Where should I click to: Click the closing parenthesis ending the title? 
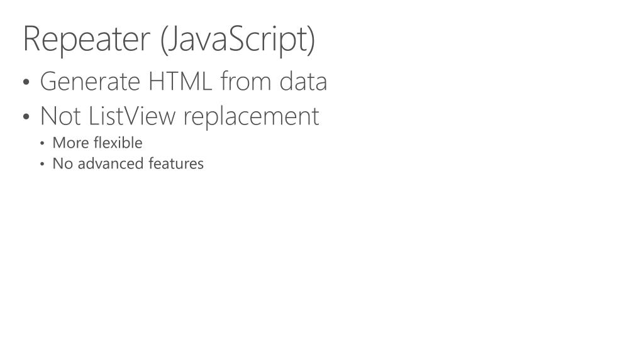coord(311,39)
